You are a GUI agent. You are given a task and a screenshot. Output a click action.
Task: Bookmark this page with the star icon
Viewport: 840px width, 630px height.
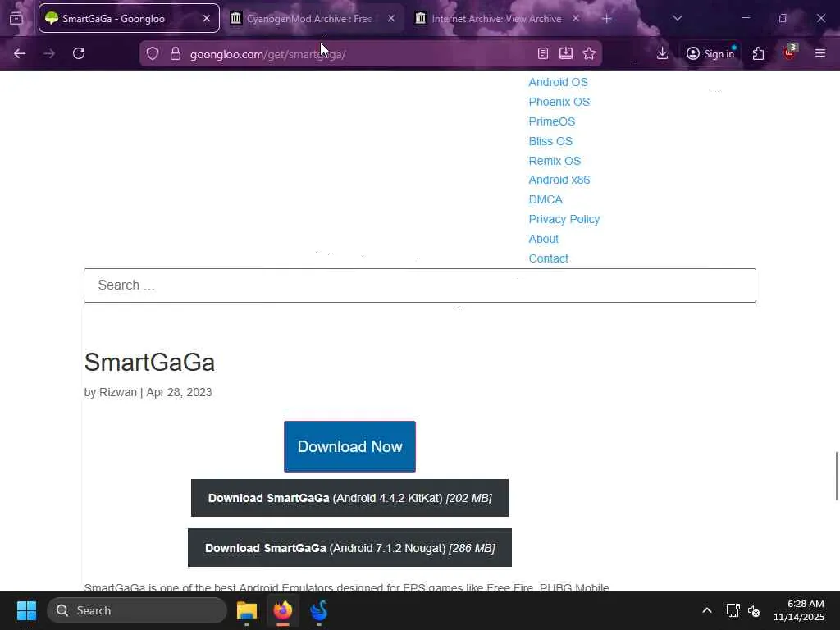coord(589,53)
